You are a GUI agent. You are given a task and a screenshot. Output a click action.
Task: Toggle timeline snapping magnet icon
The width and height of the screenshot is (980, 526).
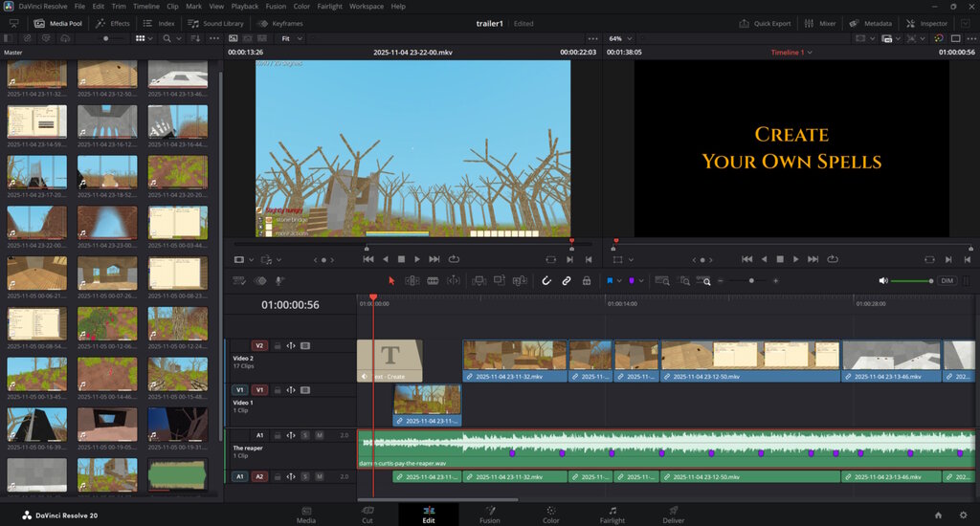546,281
